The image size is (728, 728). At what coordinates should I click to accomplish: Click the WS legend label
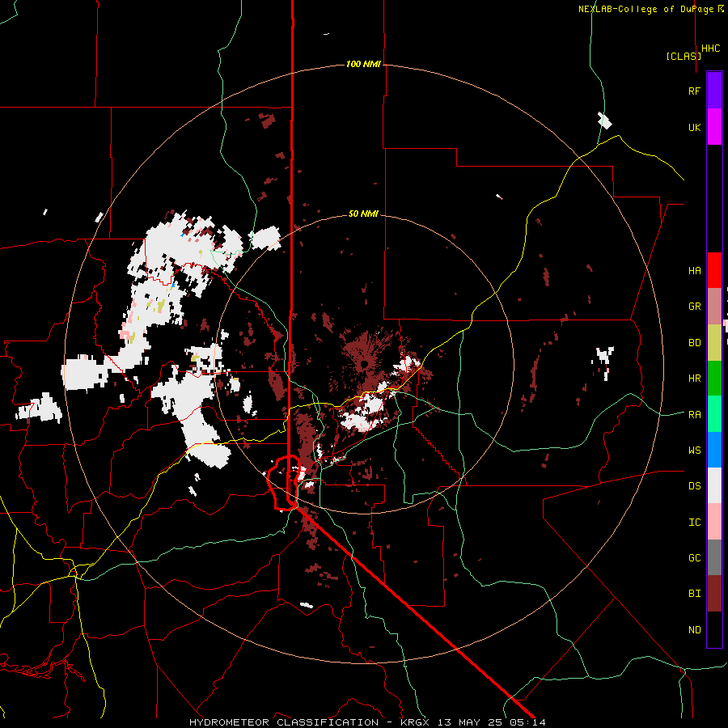point(694,451)
